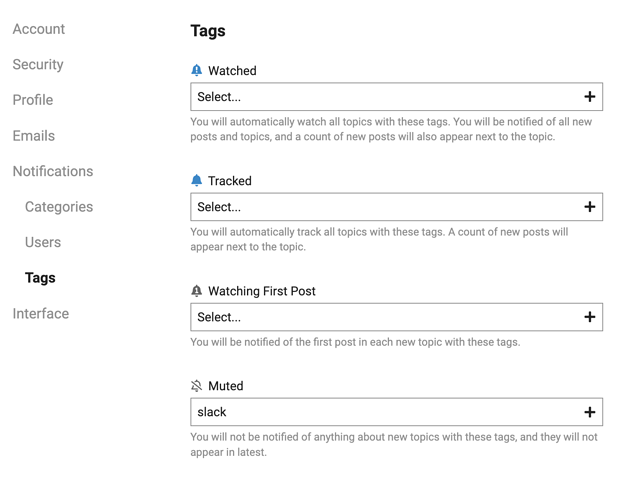The image size is (637, 500).
Task: Click the Watched bell icon
Action: 197,70
